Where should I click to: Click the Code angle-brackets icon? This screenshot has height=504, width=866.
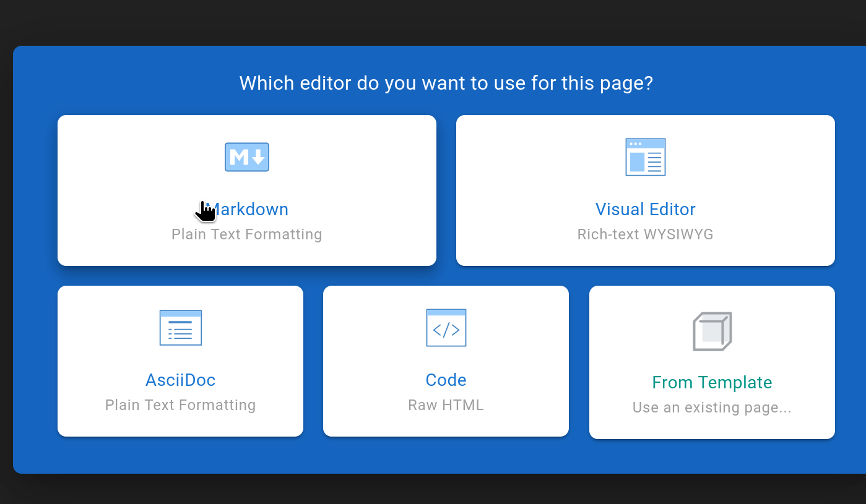[x=446, y=328]
